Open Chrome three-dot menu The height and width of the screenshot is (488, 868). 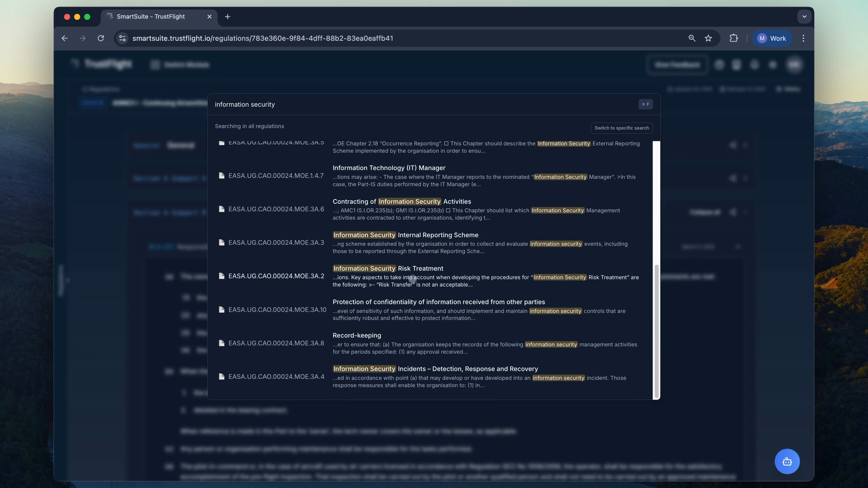click(x=803, y=38)
